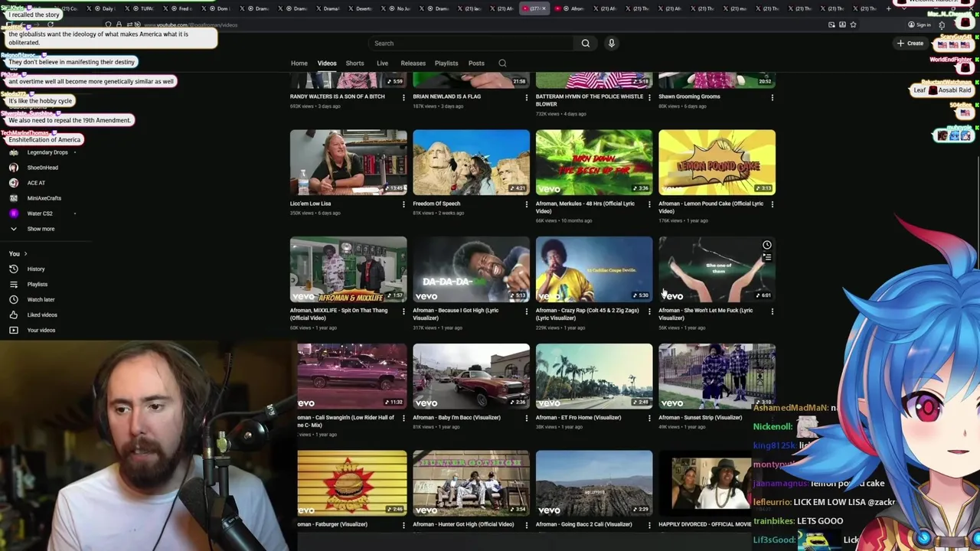Switch to Shorts tab
The width and height of the screenshot is (980, 551).
point(354,64)
